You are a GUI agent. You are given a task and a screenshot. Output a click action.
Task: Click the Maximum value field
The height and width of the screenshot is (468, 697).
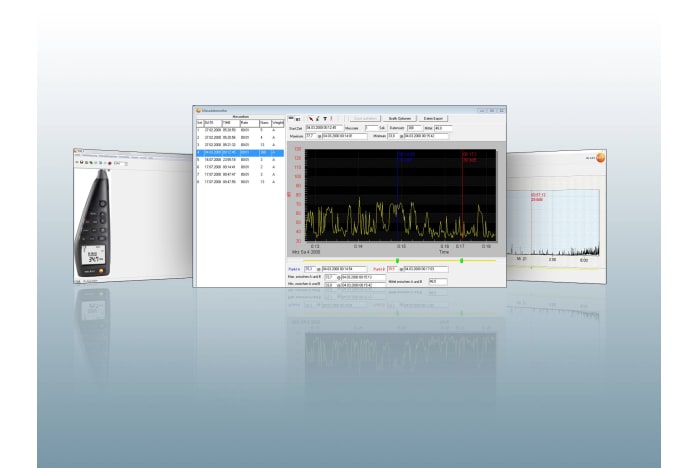coord(311,136)
